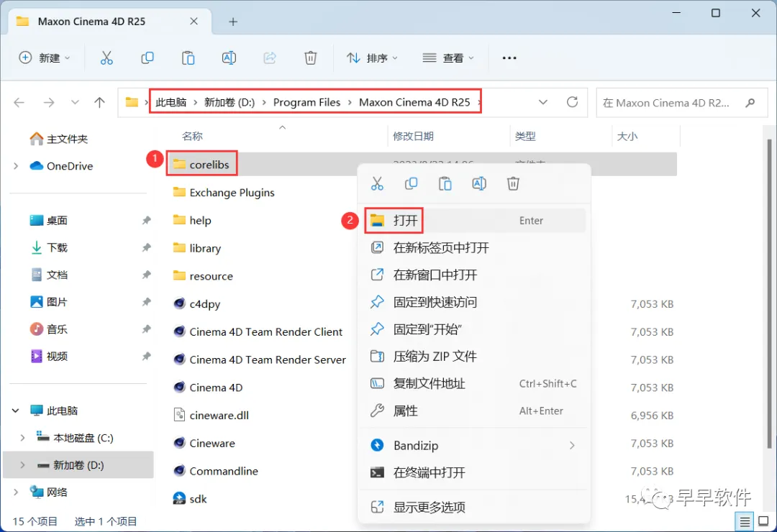
Task: Unpin 视频 from quick access
Action: [146, 356]
